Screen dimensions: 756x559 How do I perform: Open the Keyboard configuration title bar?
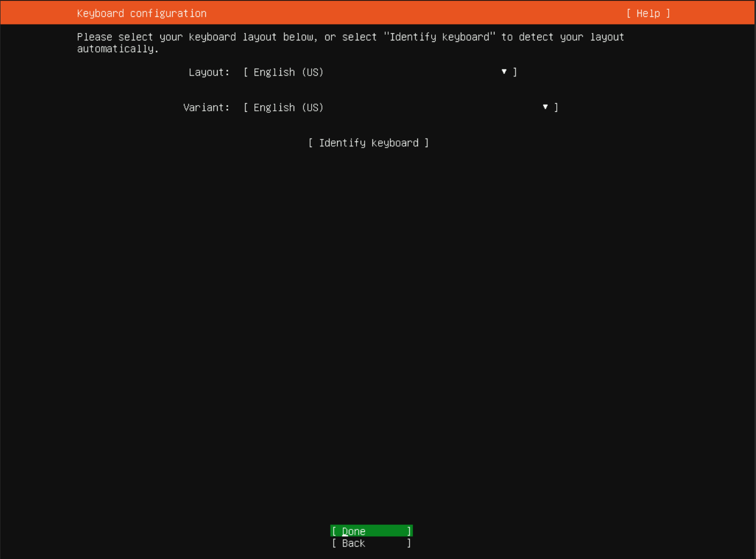coord(141,13)
